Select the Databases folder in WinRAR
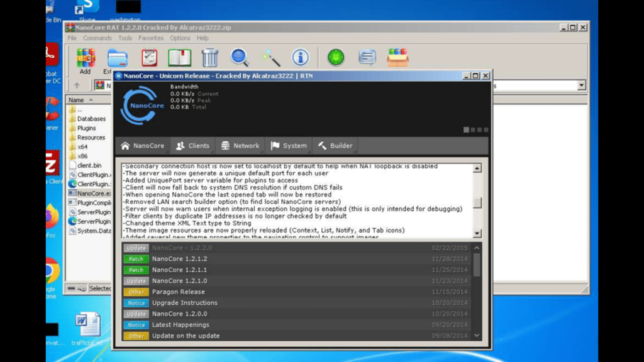The image size is (644, 362). click(89, 119)
